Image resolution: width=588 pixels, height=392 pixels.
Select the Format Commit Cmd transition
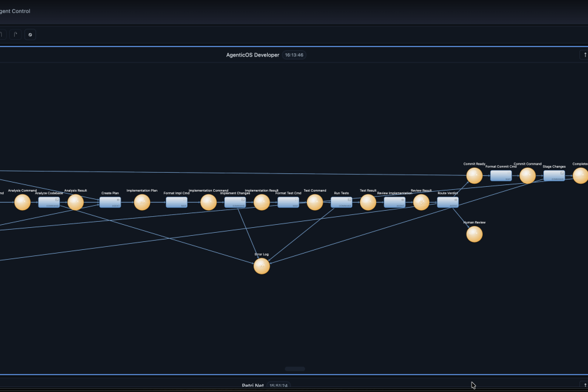(500, 176)
